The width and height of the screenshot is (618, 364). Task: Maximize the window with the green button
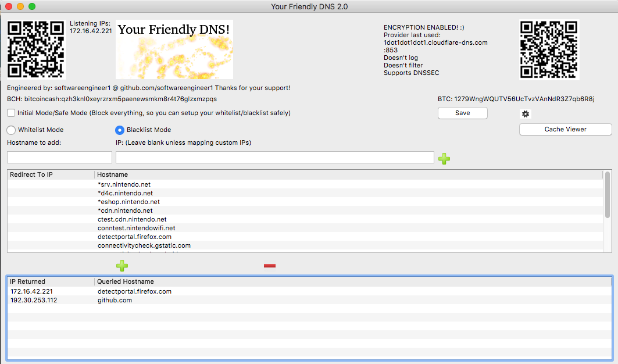click(33, 6)
